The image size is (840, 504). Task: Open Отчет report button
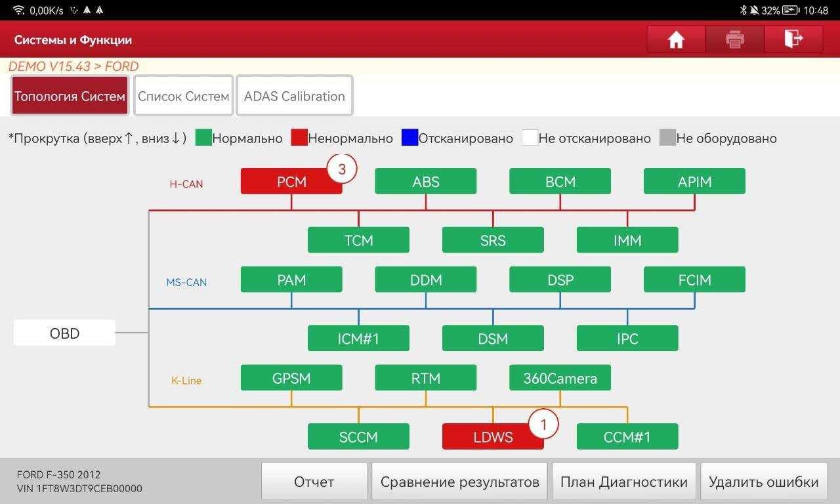pos(314,482)
